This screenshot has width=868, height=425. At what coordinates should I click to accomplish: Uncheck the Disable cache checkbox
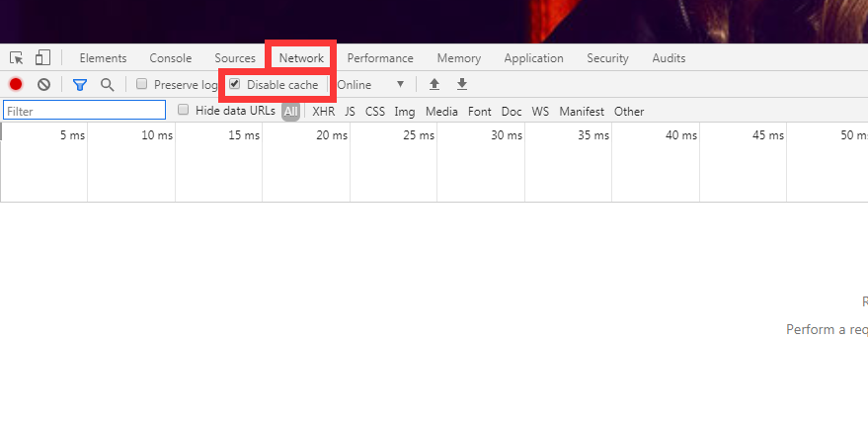coord(235,85)
